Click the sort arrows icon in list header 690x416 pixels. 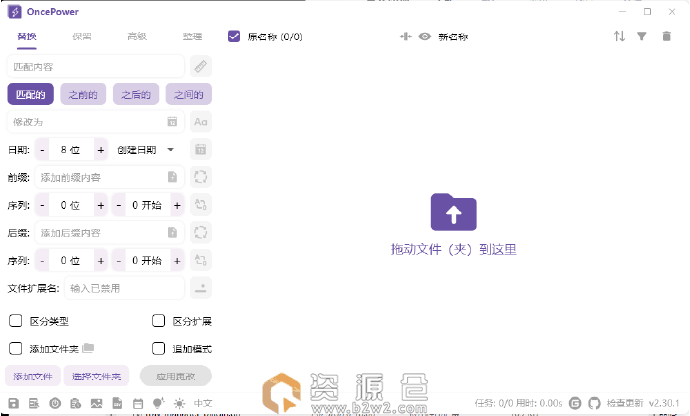(x=619, y=36)
